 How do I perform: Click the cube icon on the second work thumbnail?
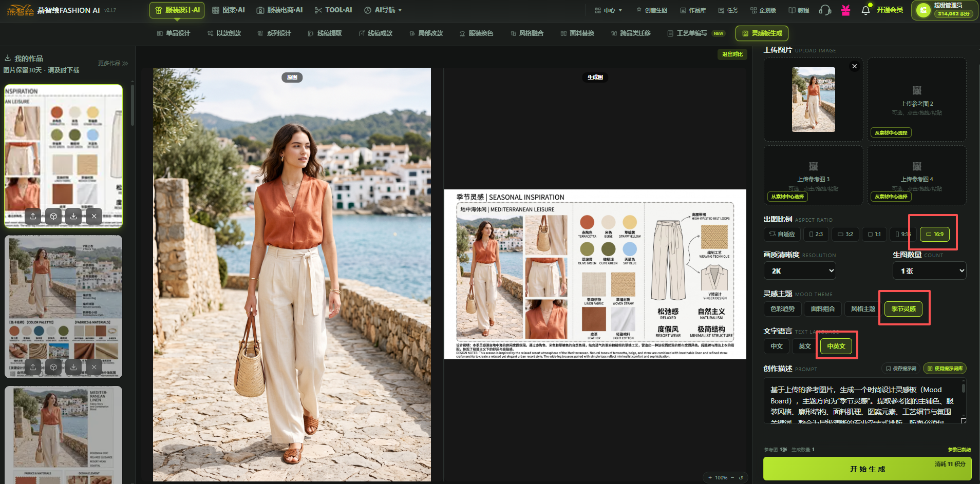[x=53, y=367]
